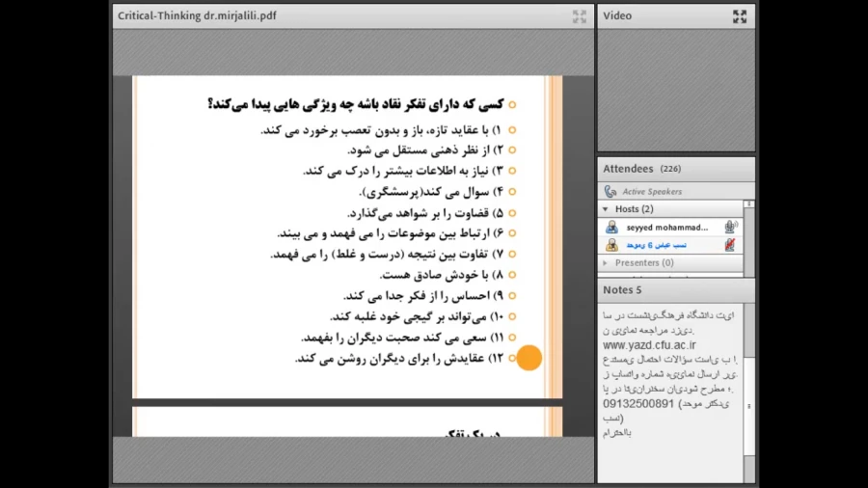Click the orange pointer circle on the slide
The width and height of the screenshot is (868, 488).
(529, 358)
